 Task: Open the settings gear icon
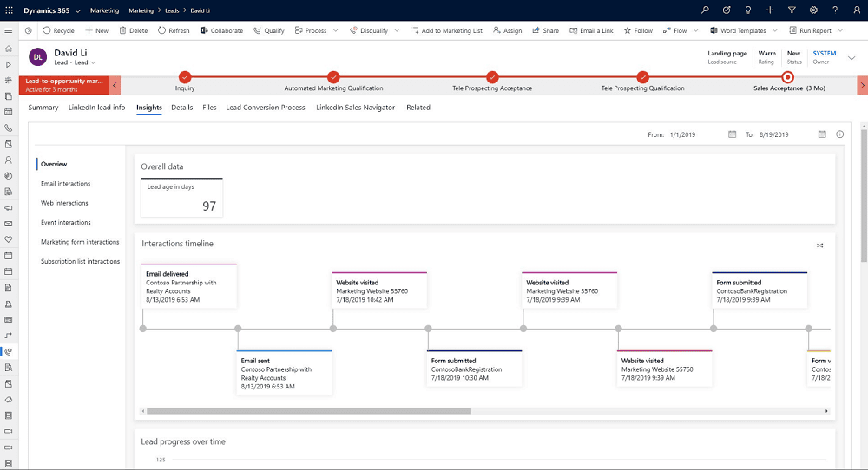tap(813, 10)
